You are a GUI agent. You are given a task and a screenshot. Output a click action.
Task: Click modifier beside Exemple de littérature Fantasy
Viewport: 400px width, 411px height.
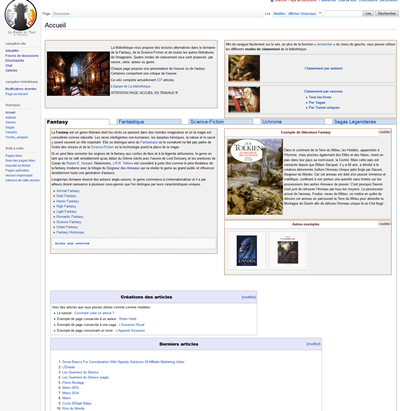pyautogui.click(x=384, y=132)
